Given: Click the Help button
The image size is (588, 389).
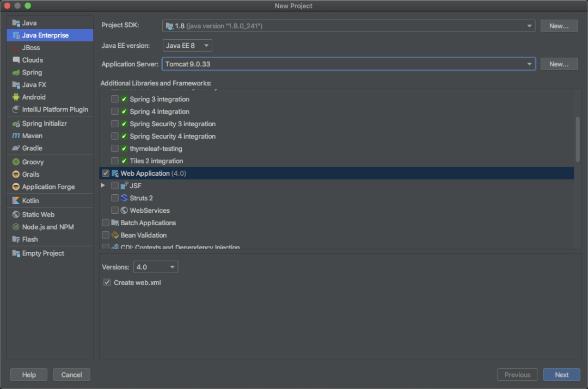Looking at the screenshot, I should coord(29,375).
